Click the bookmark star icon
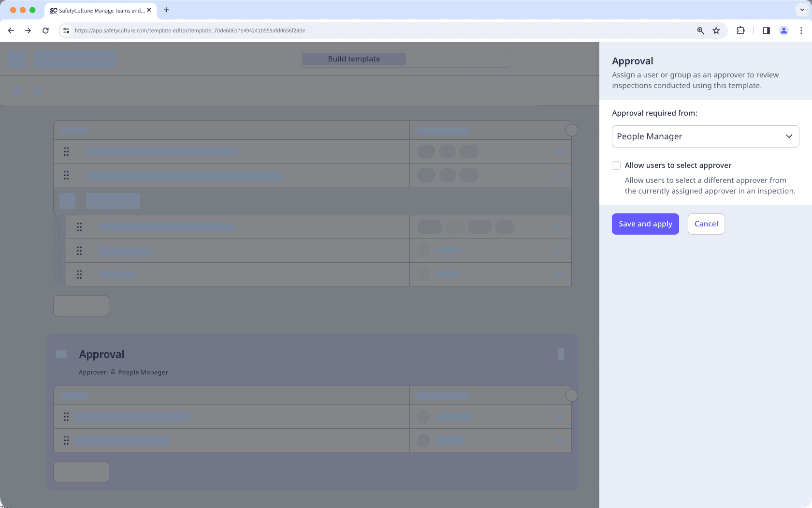The width and height of the screenshot is (812, 508). (716, 30)
